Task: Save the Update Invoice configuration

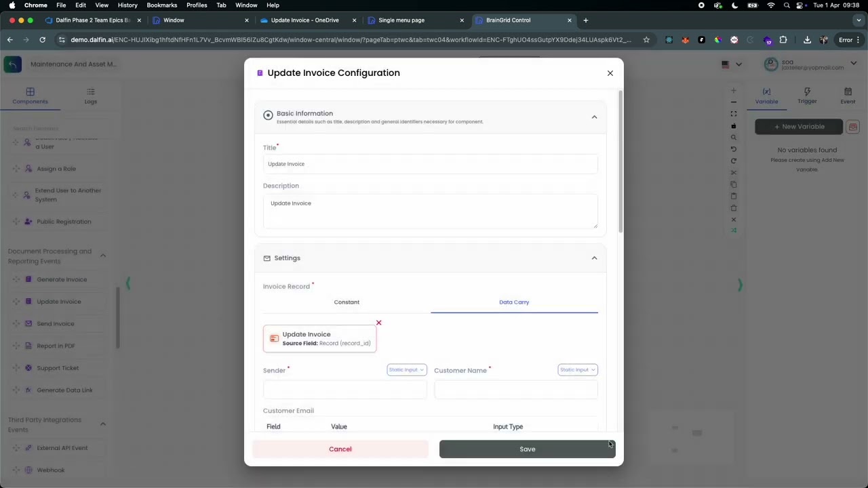Action: pos(527,449)
